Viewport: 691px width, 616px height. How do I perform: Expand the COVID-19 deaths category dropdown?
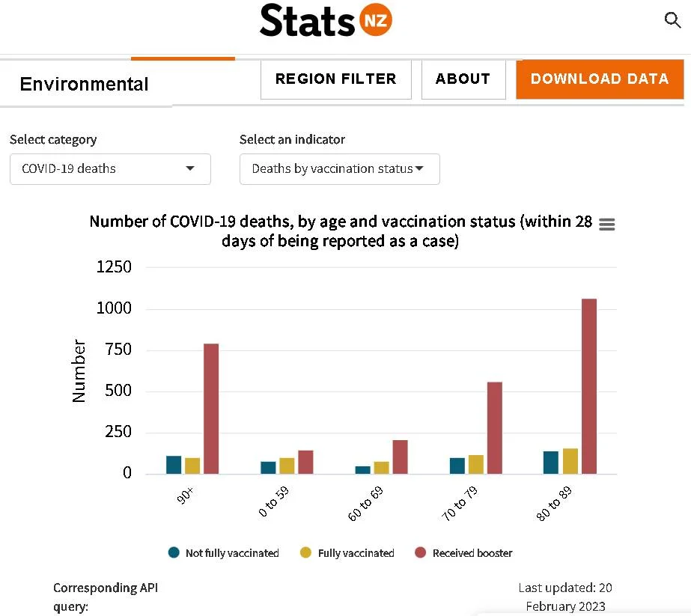point(110,168)
